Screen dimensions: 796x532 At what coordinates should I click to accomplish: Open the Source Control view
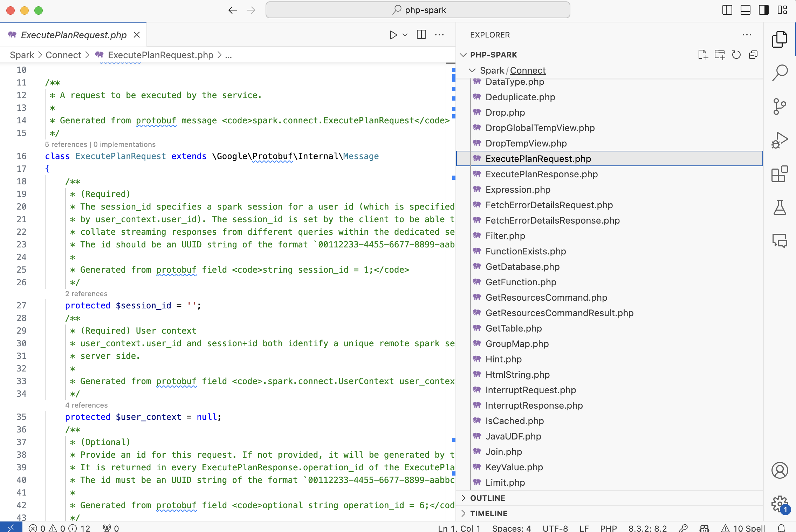pos(780,106)
